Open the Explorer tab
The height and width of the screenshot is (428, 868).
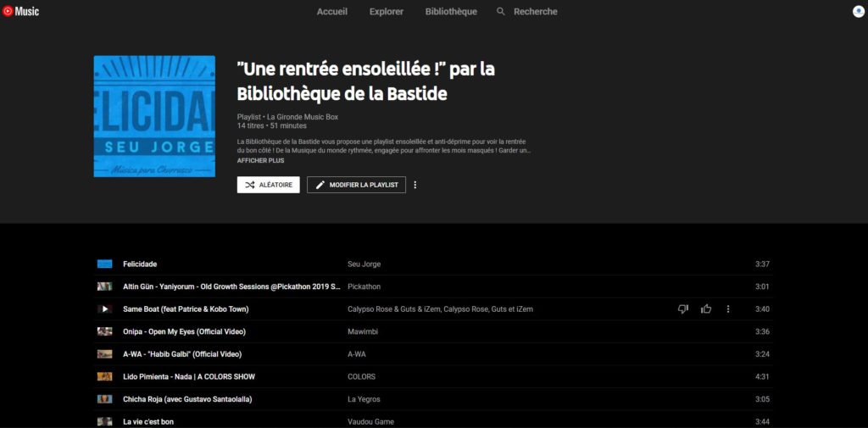tap(387, 12)
